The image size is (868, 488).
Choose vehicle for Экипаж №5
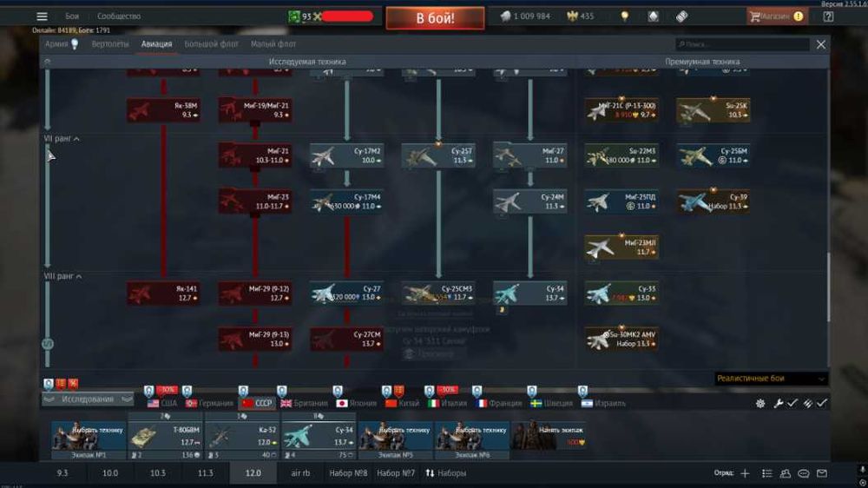pos(395,437)
